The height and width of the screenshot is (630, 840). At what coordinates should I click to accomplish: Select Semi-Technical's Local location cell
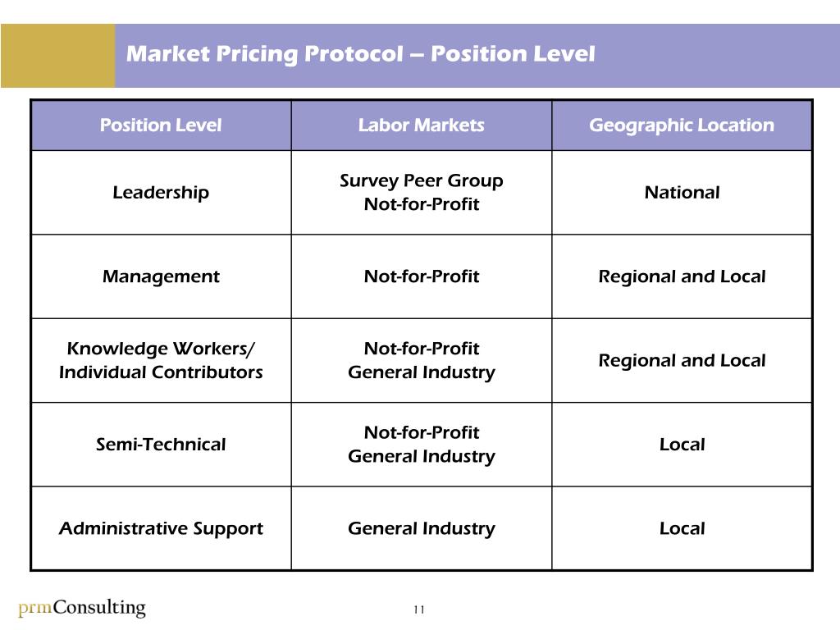coord(682,445)
